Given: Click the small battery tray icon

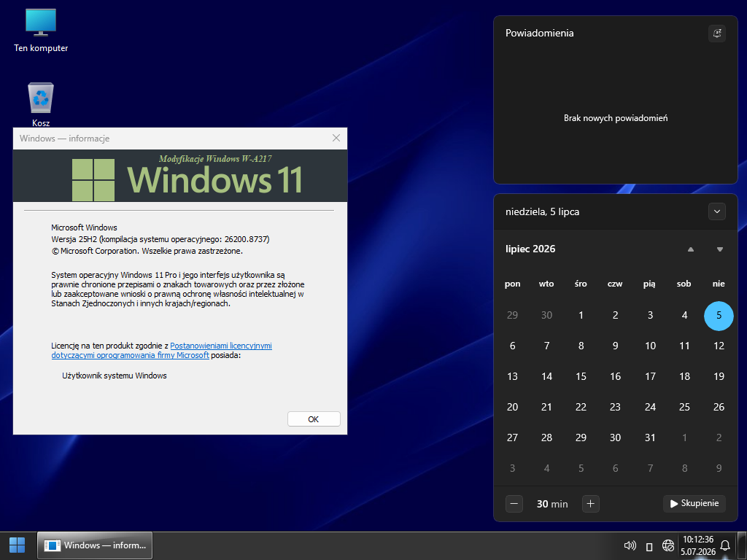Looking at the screenshot, I should point(649,546).
